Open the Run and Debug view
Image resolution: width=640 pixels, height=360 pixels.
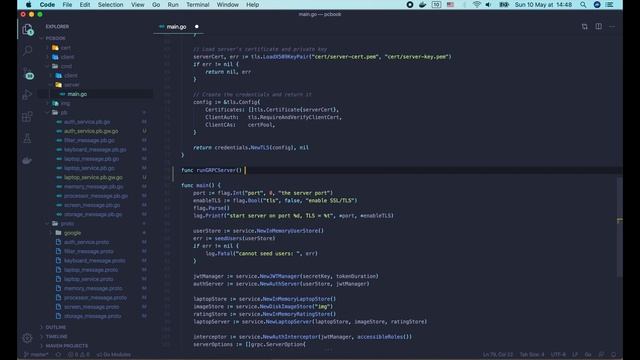(27, 95)
